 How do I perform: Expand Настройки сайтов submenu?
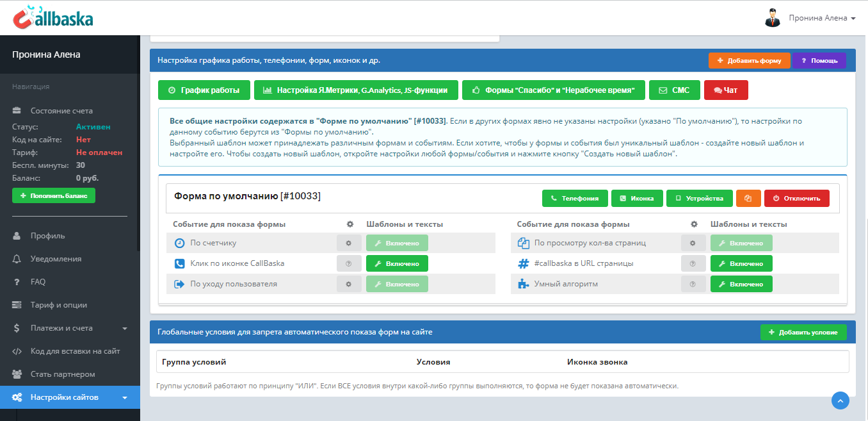pyautogui.click(x=70, y=397)
